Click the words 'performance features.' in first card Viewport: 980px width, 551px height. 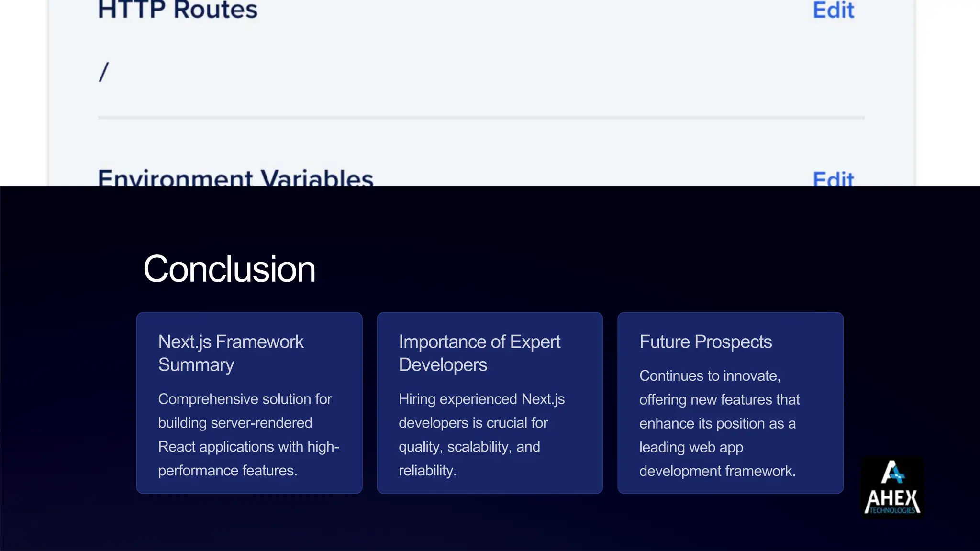click(x=228, y=471)
